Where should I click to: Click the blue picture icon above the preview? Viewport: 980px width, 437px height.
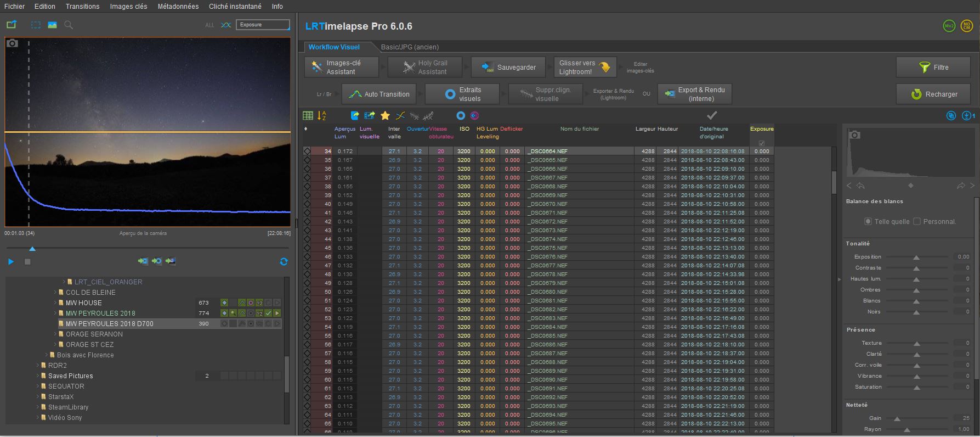(x=52, y=25)
